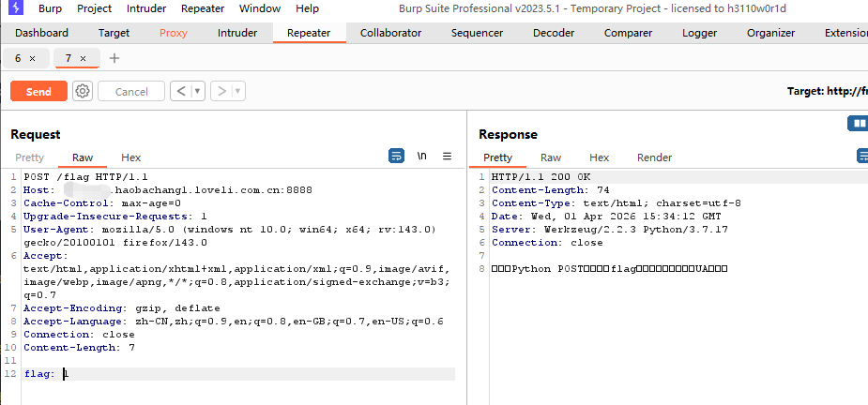
Task: Switch Response view to Pretty
Action: 497,157
